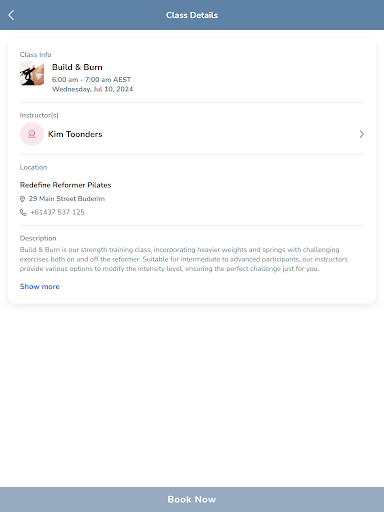Tap the Build & Burn class title

[77, 67]
